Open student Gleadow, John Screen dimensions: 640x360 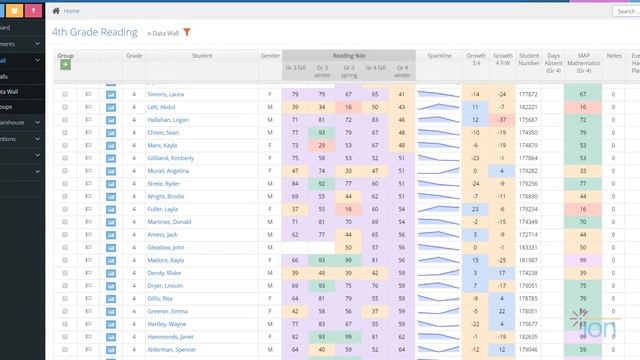click(166, 247)
